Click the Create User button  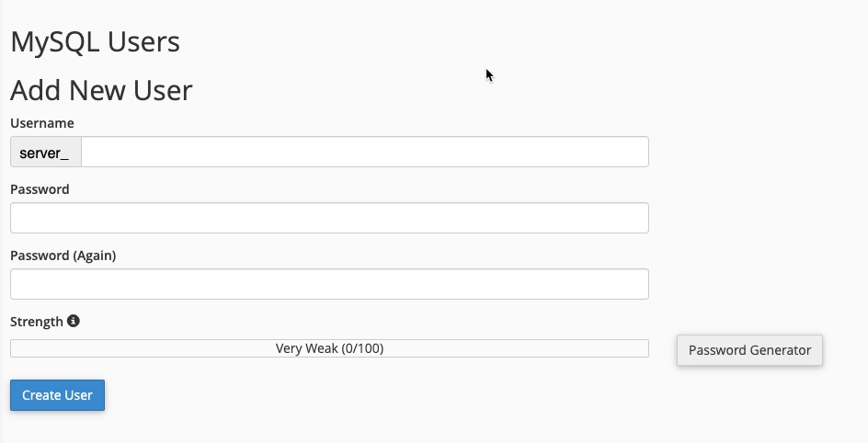tap(57, 395)
